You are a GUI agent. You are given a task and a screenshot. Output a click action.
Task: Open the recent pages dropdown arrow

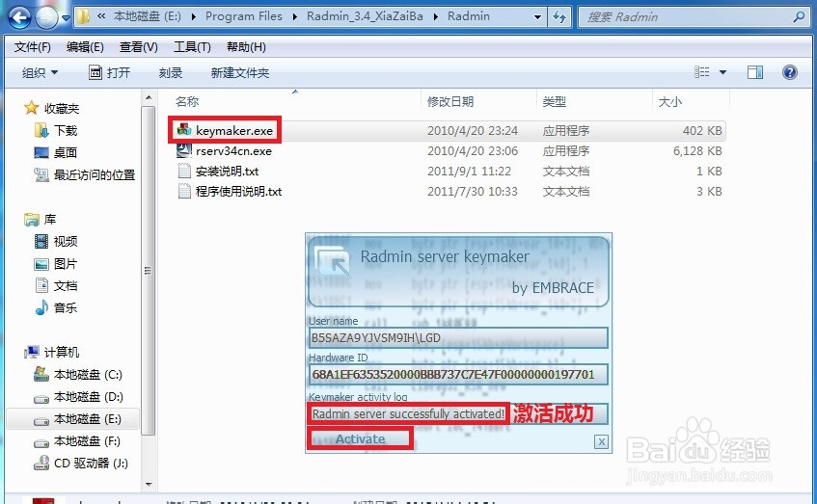point(66,17)
